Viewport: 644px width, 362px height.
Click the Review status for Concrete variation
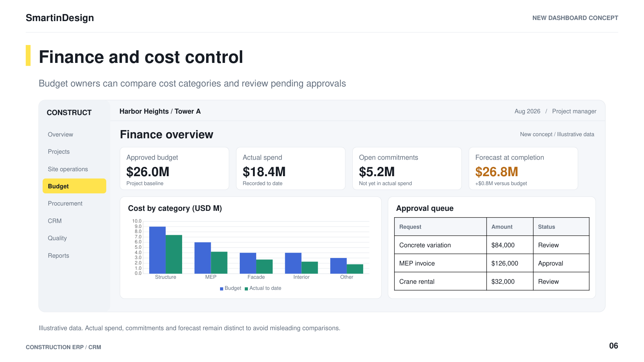click(561, 245)
